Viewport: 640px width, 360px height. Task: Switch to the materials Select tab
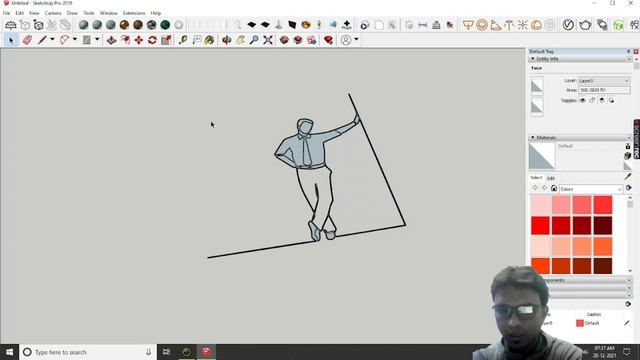point(536,178)
